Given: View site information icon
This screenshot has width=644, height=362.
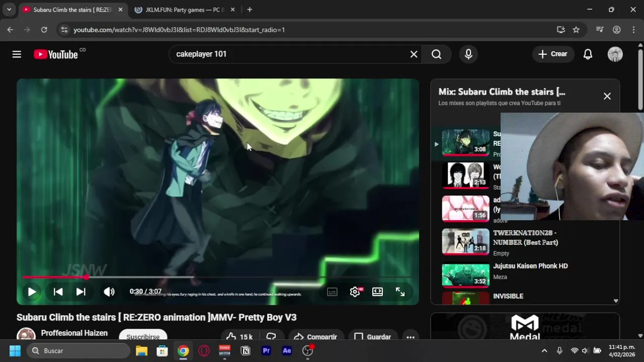Looking at the screenshot, I should tap(64, 30).
